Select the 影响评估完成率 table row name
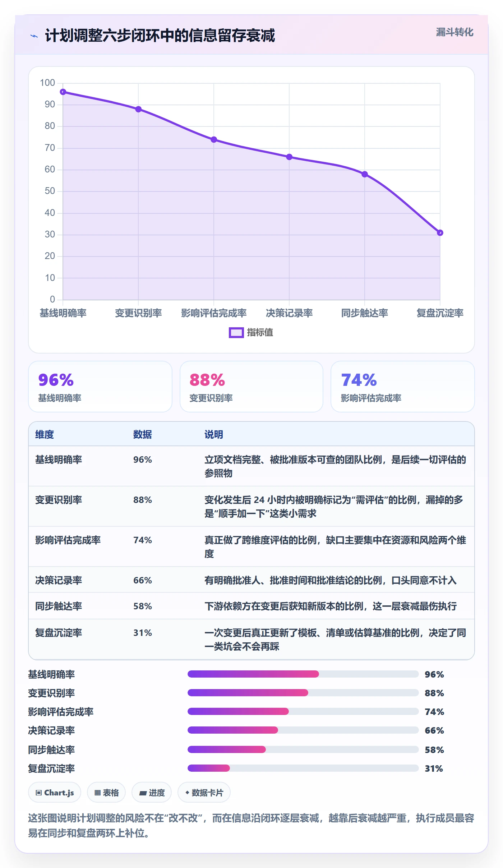The height and width of the screenshot is (868, 503). click(x=68, y=540)
